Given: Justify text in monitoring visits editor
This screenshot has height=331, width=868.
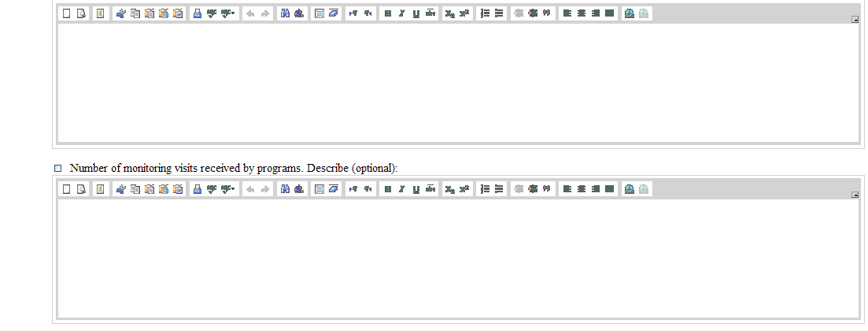Looking at the screenshot, I should pos(609,189).
